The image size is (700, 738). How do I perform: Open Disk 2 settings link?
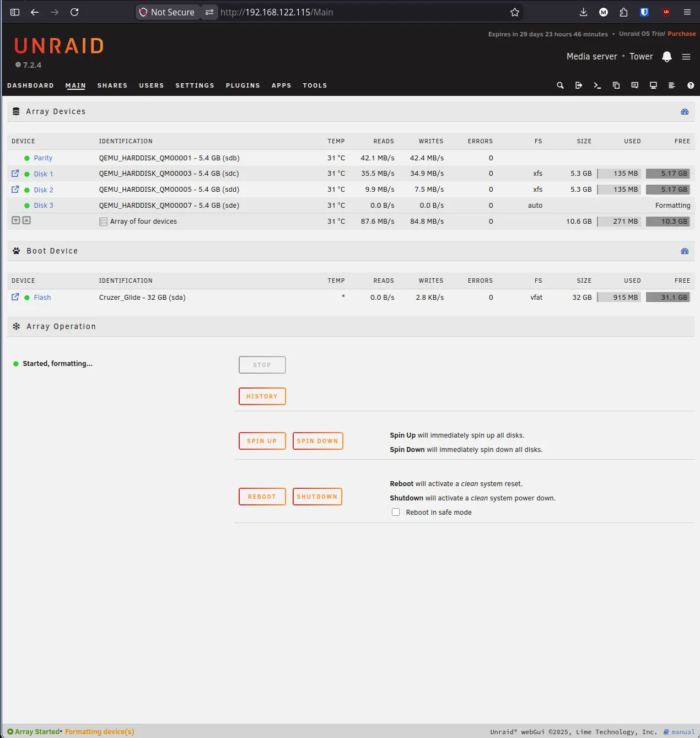(x=44, y=190)
